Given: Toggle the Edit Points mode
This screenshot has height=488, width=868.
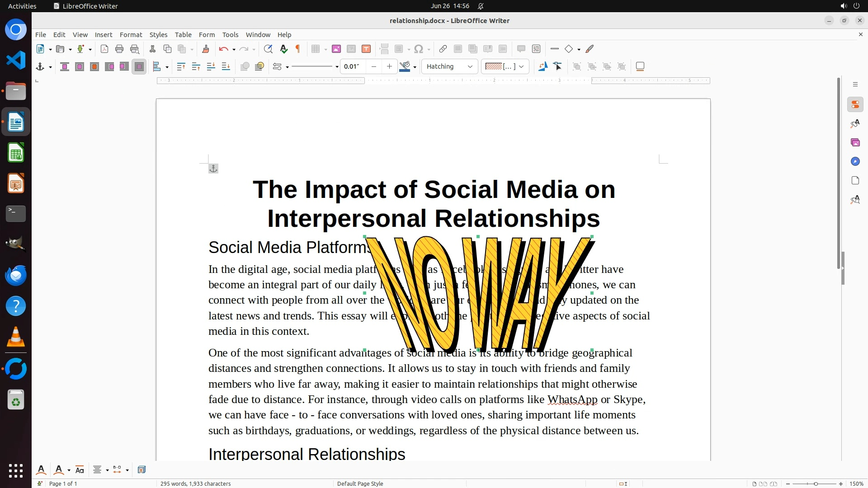Looking at the screenshot, I should coord(557,66).
